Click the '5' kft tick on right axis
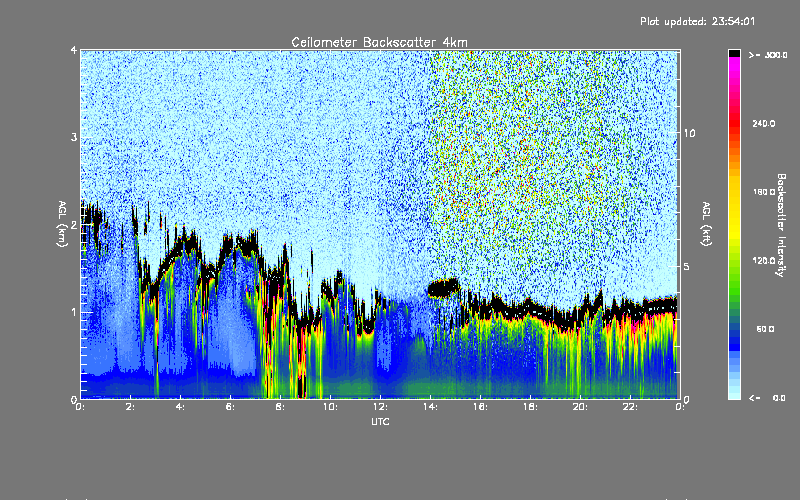 [x=686, y=266]
